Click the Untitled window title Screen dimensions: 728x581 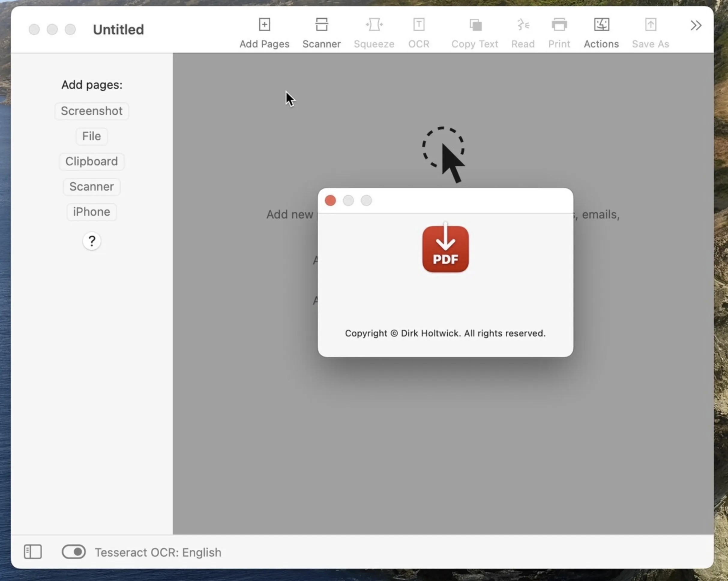coord(119,29)
